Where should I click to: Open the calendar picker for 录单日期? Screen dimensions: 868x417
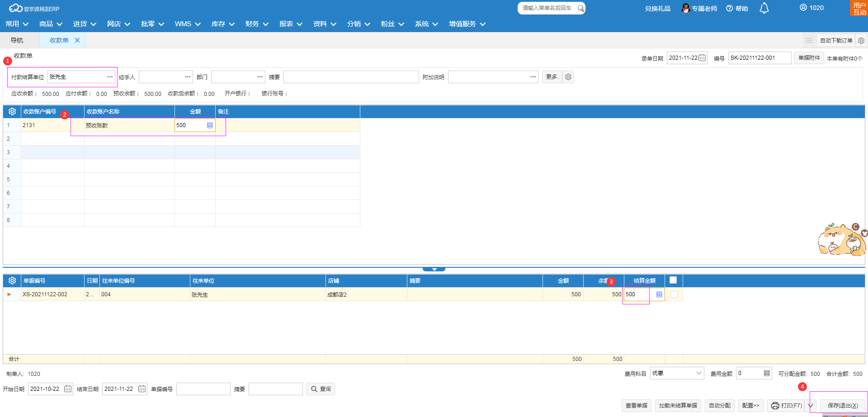tap(702, 58)
